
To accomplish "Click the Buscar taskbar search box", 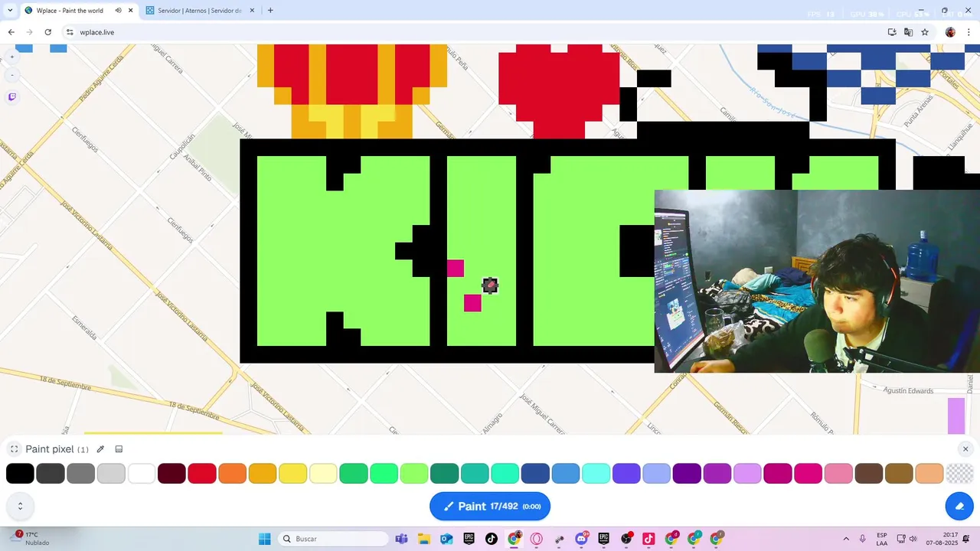I will [333, 539].
